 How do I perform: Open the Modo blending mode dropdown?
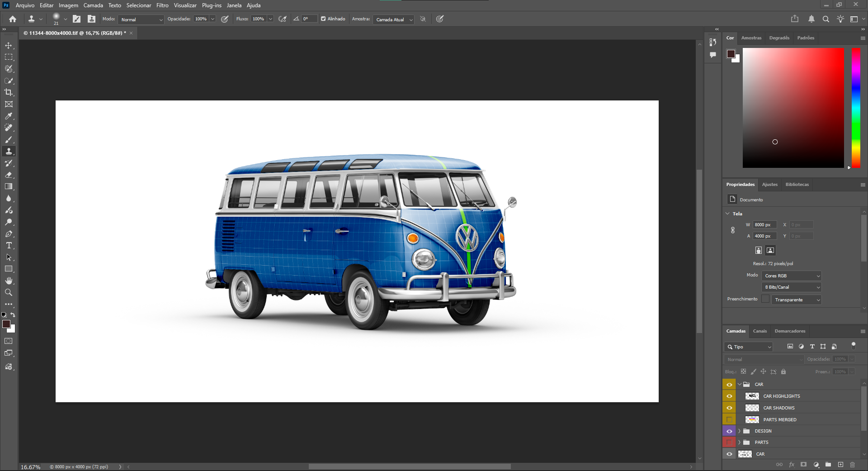pos(141,19)
